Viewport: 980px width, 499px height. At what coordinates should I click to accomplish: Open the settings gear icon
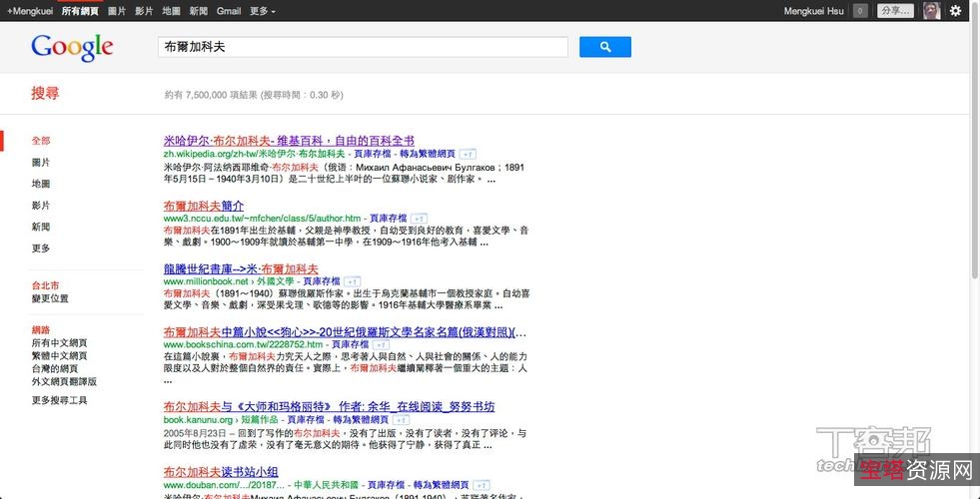coord(956,11)
